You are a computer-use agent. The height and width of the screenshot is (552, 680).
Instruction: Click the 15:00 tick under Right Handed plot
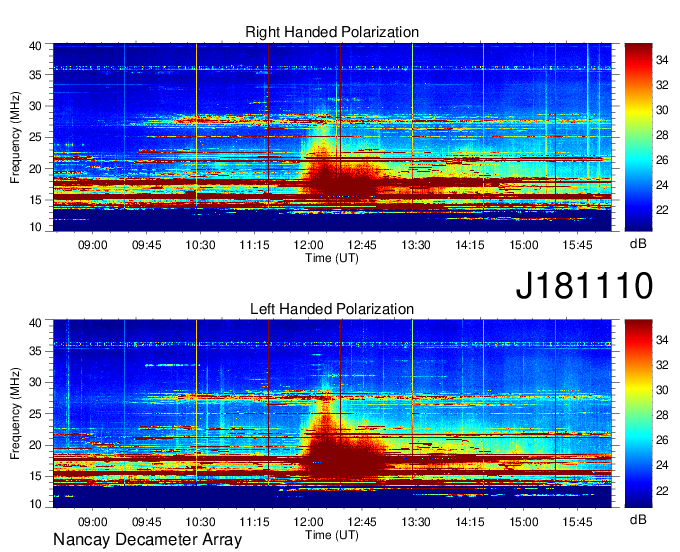click(x=523, y=245)
